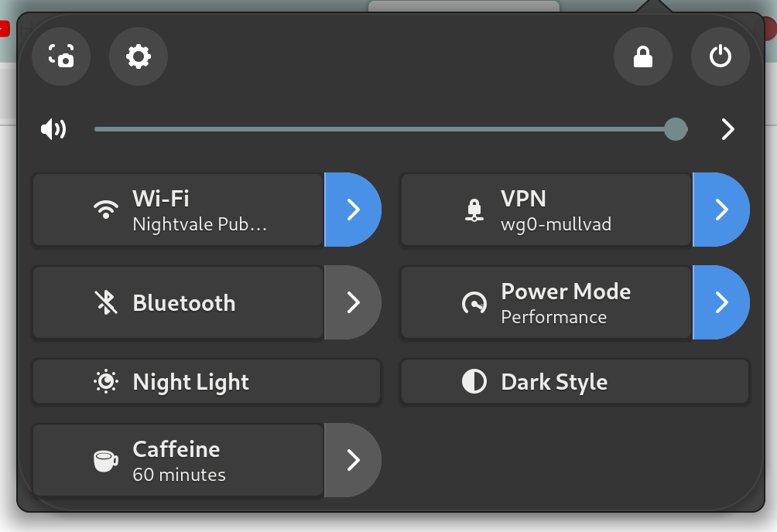
Task: Expand the VPN connections submenu arrow
Action: pyautogui.click(x=721, y=210)
